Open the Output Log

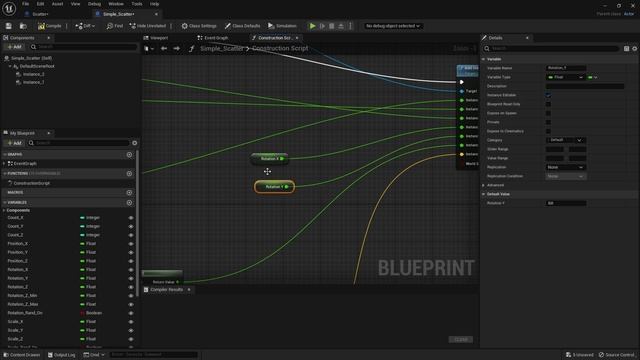click(x=62, y=355)
